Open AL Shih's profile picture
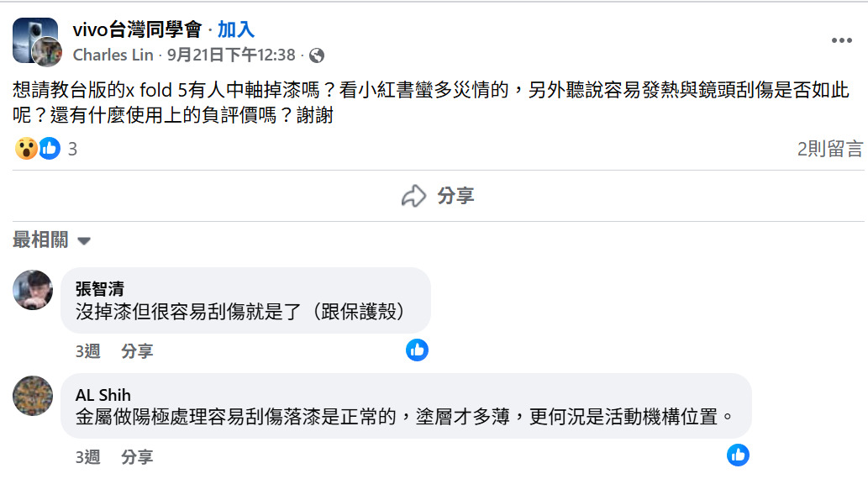Viewport: 868px width, 479px height. (x=34, y=395)
